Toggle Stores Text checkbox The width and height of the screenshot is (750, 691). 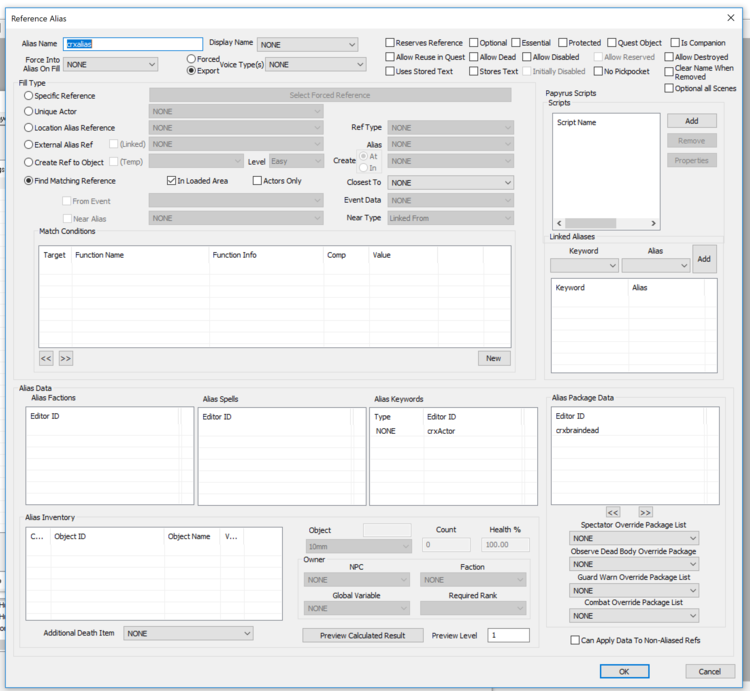pos(474,71)
